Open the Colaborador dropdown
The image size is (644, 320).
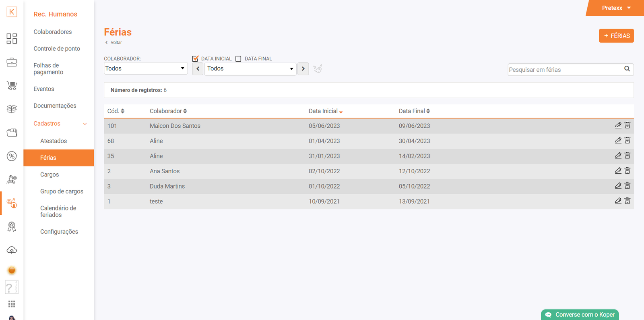point(146,69)
